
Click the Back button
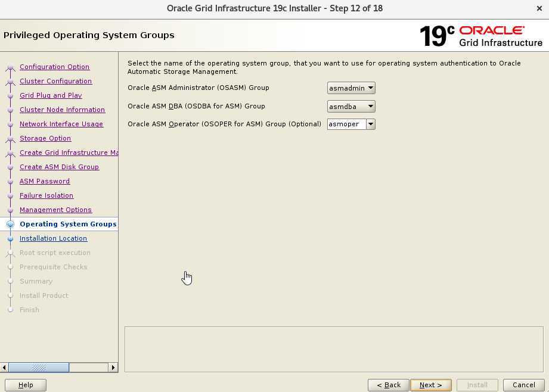click(x=388, y=385)
